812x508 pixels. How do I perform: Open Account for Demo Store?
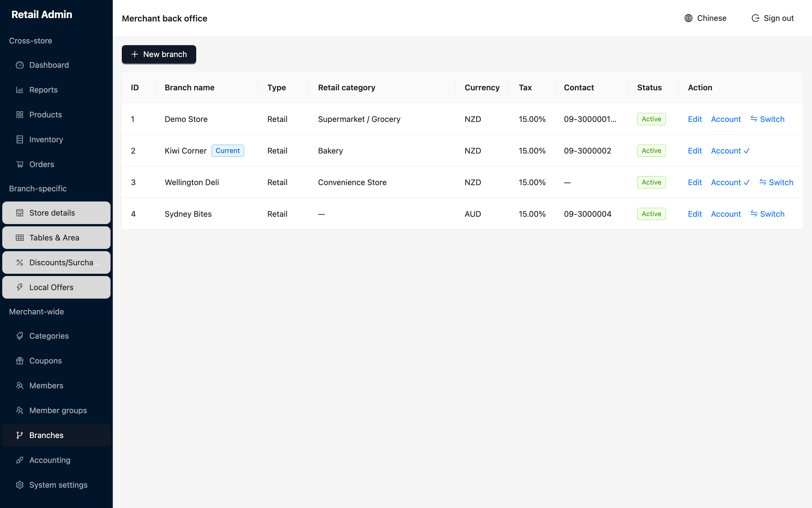tap(726, 119)
